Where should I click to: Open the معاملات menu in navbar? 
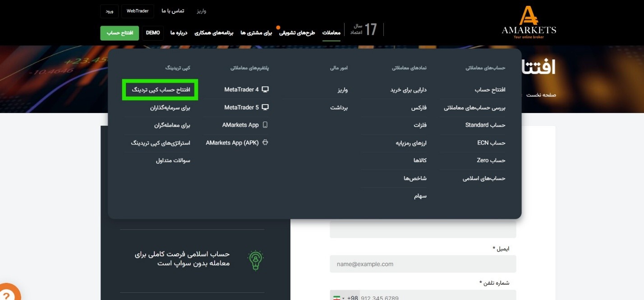tap(331, 33)
